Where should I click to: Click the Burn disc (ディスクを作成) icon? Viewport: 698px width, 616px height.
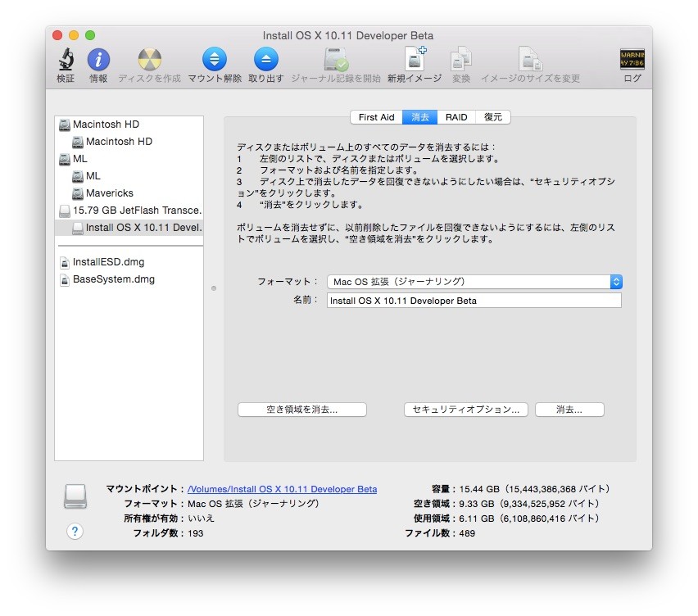[150, 59]
